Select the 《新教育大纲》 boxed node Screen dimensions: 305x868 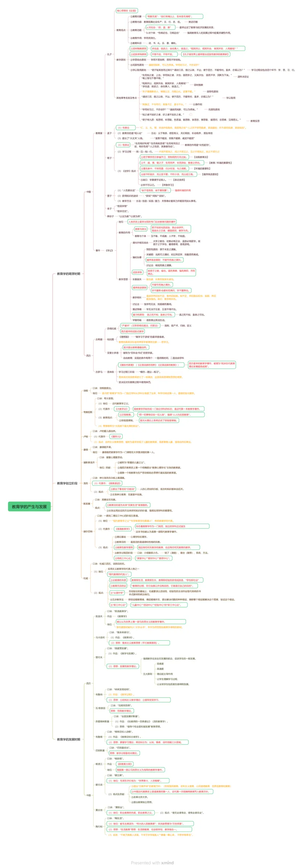(x=125, y=764)
